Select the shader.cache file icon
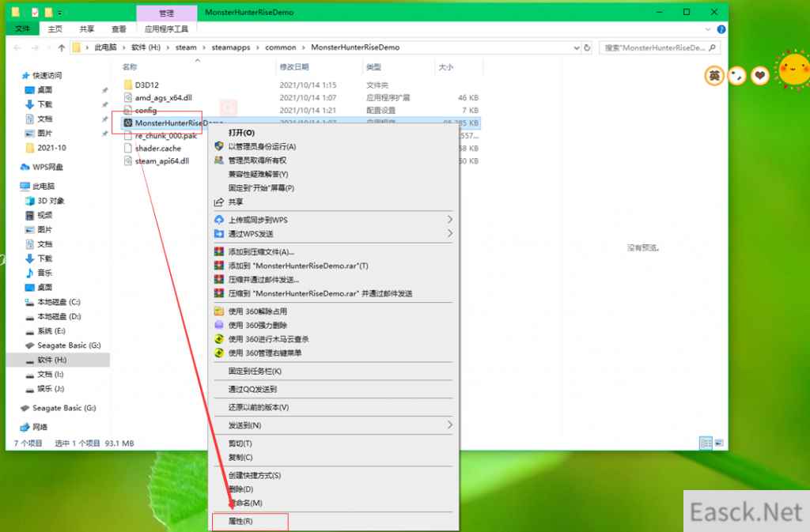This screenshot has height=532, width=810. coord(128,148)
